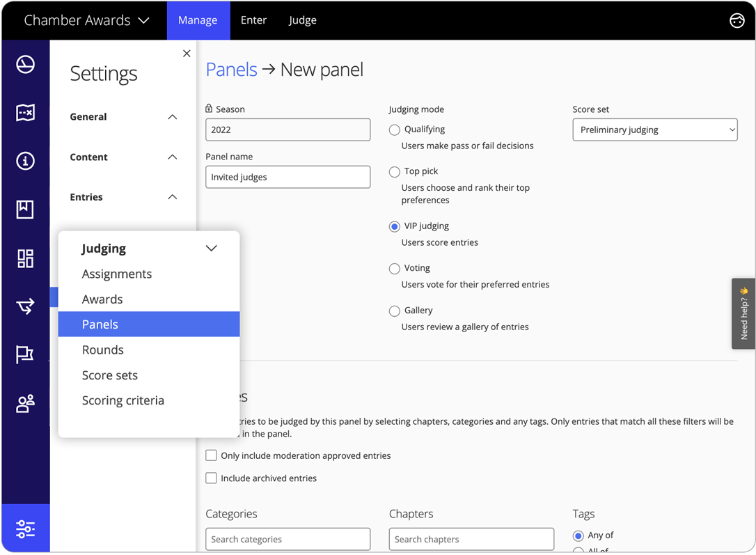Switch to the Judge tab
Viewport: 756px width, 555px height.
[302, 21]
